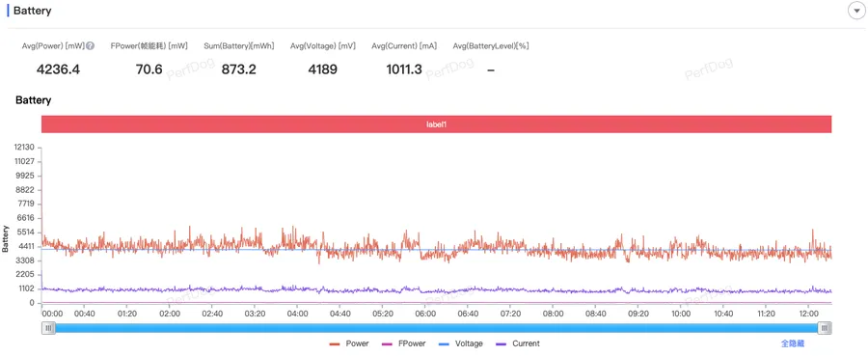Click the right handle of time range slider

point(825,328)
